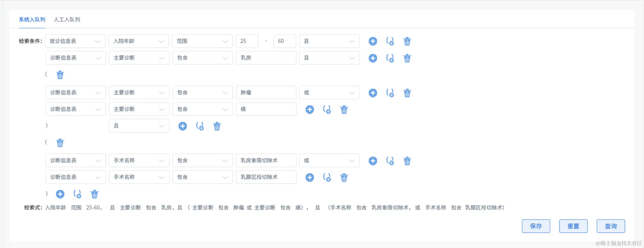Screen dimensions: 644x248
Task: Open the 就诊信息表 table dropdown
Action: click(75, 41)
